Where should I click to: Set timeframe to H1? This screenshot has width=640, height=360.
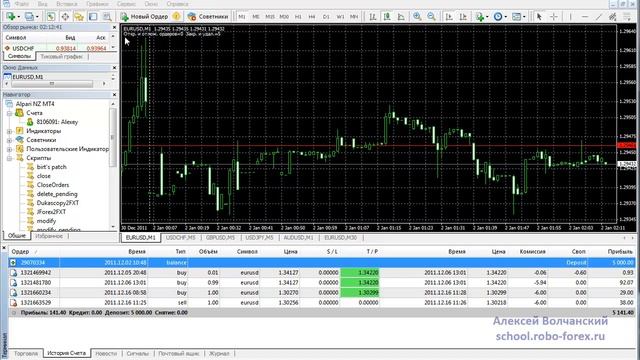pyautogui.click(x=298, y=17)
